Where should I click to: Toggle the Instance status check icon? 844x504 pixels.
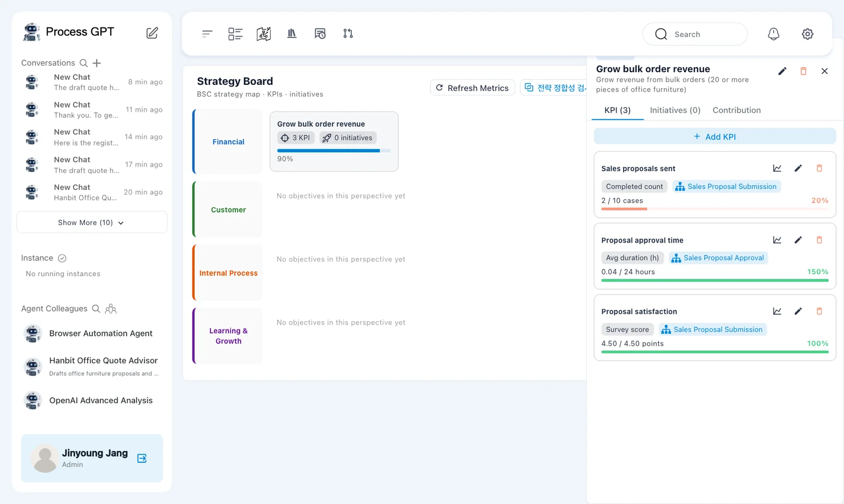coord(62,258)
